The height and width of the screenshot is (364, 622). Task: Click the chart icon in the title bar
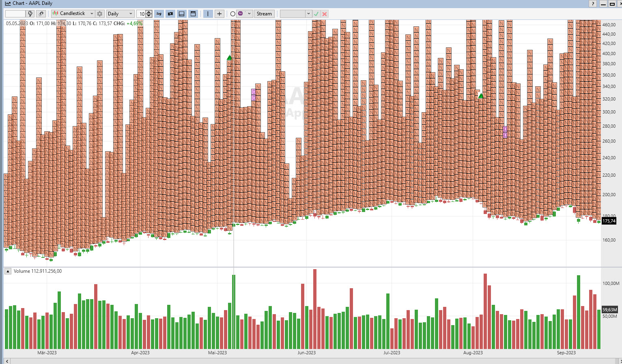tap(8, 3)
